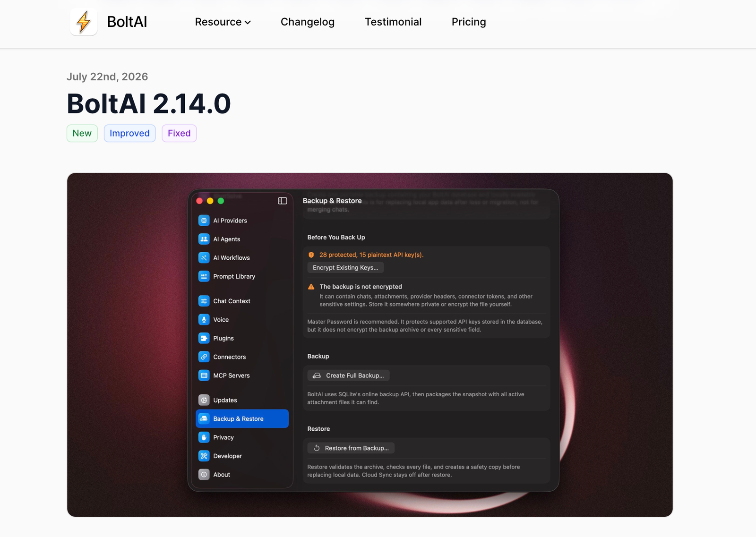Select the AI Providers label in sidebar
The width and height of the screenshot is (756, 537).
[x=230, y=221]
